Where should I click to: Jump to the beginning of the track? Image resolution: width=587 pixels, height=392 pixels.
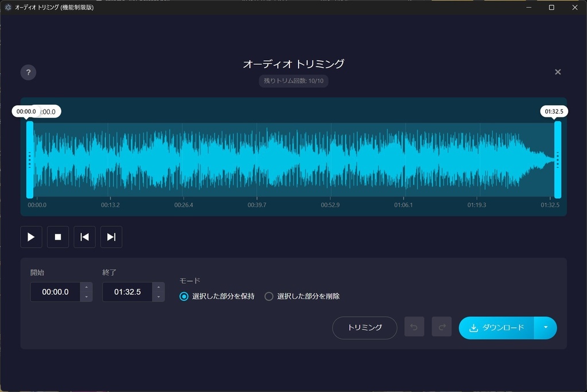84,237
